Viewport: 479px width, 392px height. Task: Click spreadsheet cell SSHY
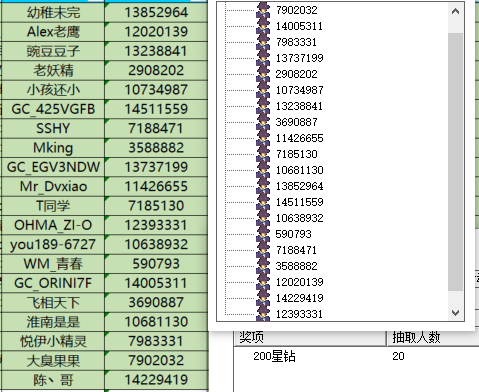(53, 129)
